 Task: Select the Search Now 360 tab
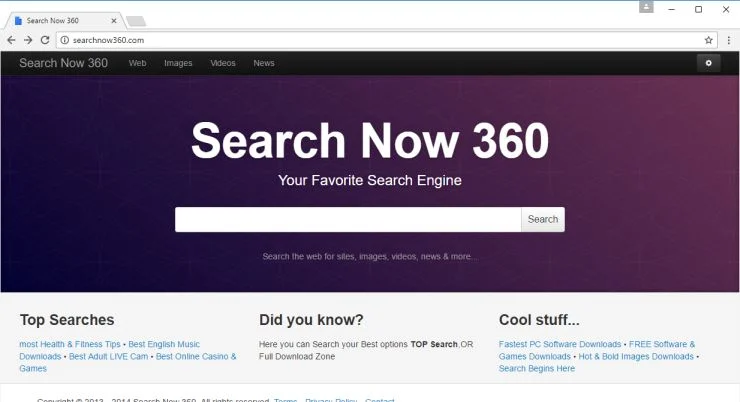[x=64, y=21]
